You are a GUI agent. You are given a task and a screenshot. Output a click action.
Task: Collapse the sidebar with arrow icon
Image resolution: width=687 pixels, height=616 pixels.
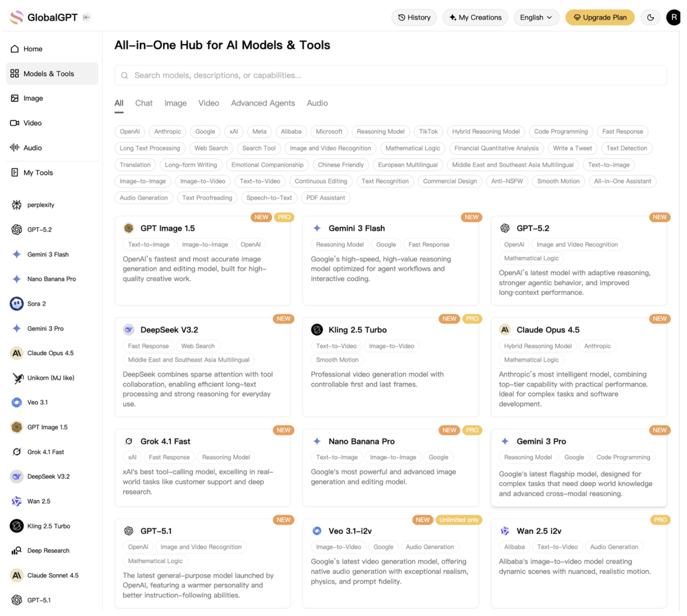(x=87, y=18)
